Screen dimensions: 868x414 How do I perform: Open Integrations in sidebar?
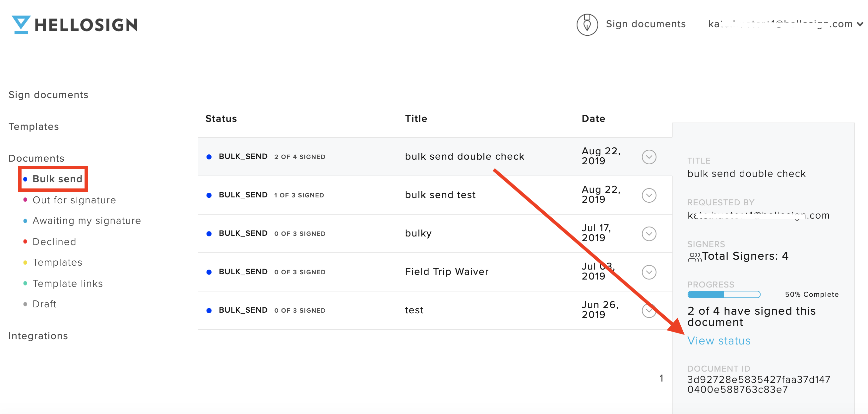pos(38,336)
